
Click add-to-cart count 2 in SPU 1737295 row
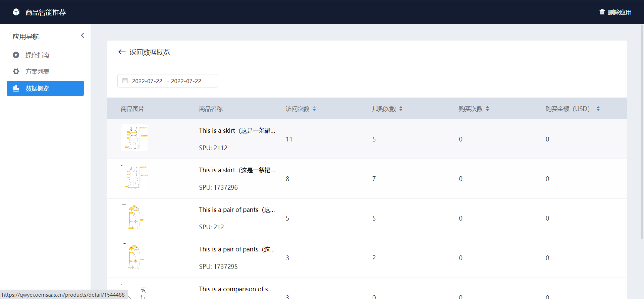(x=374, y=258)
